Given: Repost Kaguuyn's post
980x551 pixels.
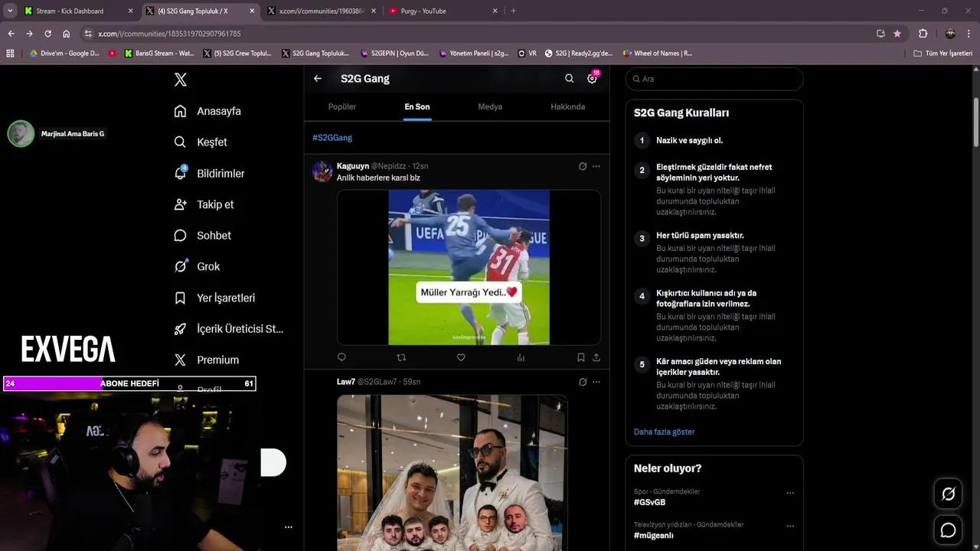Looking at the screenshot, I should click(401, 357).
